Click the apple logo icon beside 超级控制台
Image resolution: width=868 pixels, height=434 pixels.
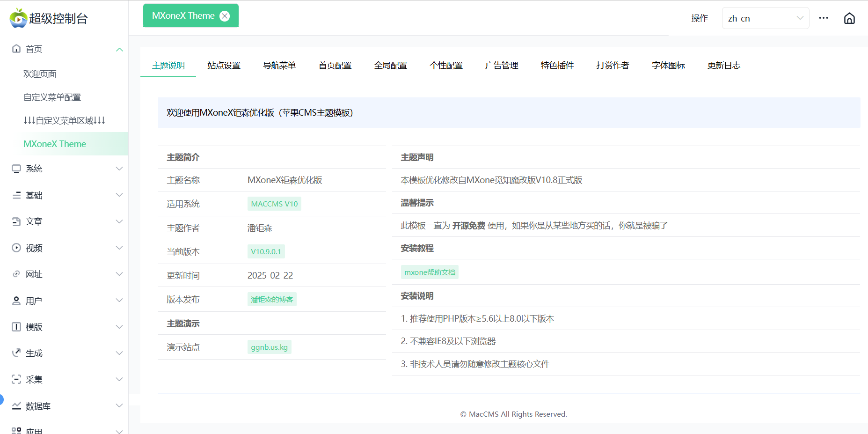coord(18,18)
